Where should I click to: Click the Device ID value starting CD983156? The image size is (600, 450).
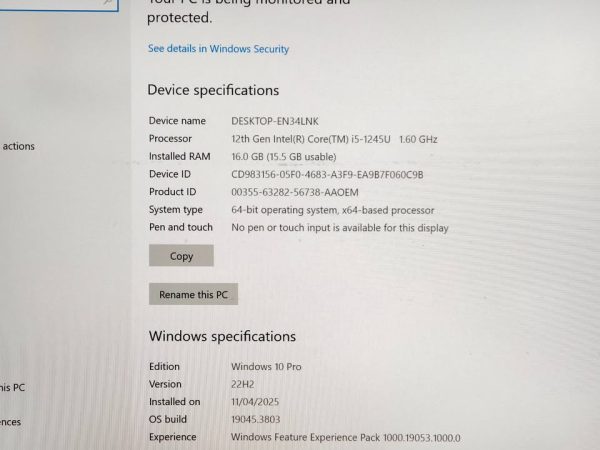click(x=327, y=174)
